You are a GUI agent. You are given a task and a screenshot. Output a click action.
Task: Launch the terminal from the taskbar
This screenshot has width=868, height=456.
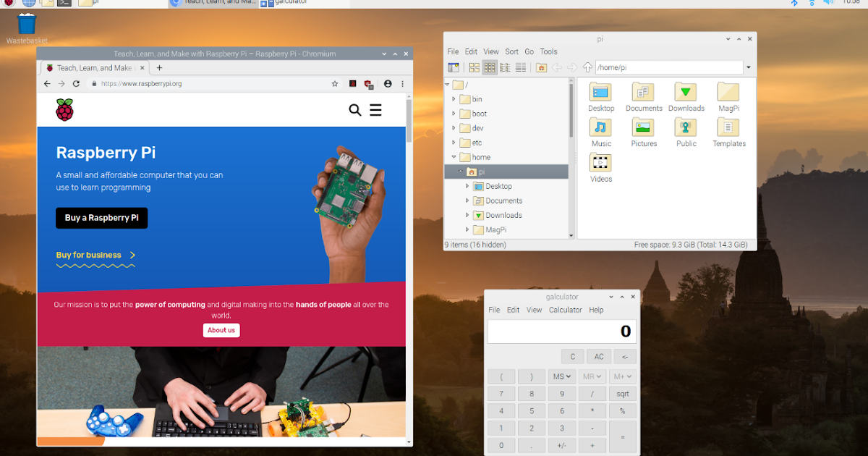[x=64, y=4]
